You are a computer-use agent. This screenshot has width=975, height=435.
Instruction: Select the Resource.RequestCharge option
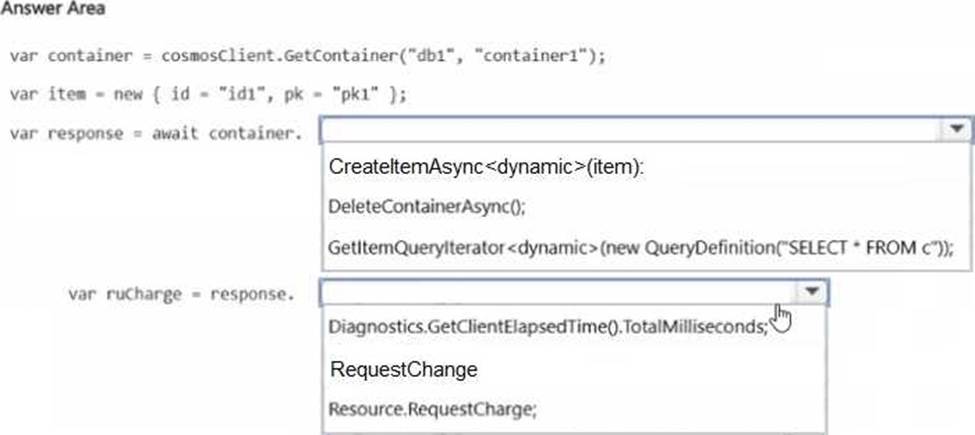coord(432,409)
